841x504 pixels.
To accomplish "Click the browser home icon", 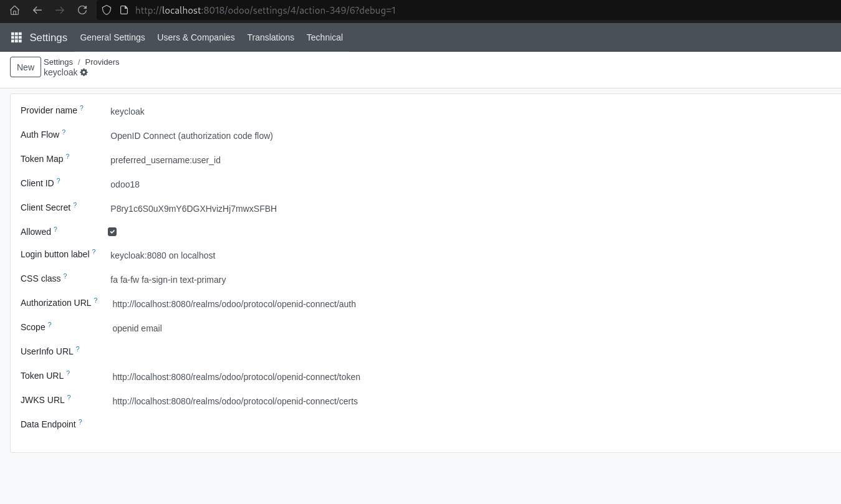I will pyautogui.click(x=14, y=10).
